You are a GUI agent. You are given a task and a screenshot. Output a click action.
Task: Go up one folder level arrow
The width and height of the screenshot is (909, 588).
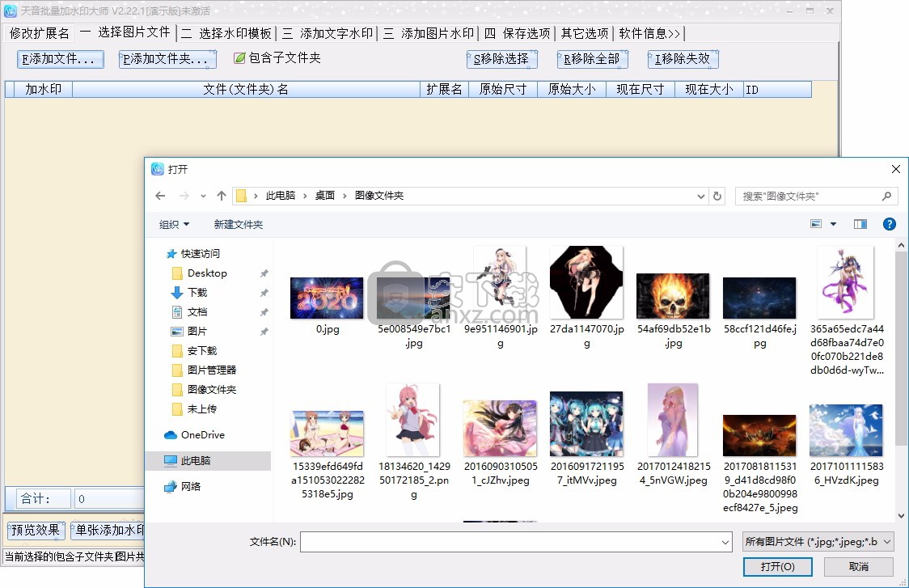click(222, 196)
